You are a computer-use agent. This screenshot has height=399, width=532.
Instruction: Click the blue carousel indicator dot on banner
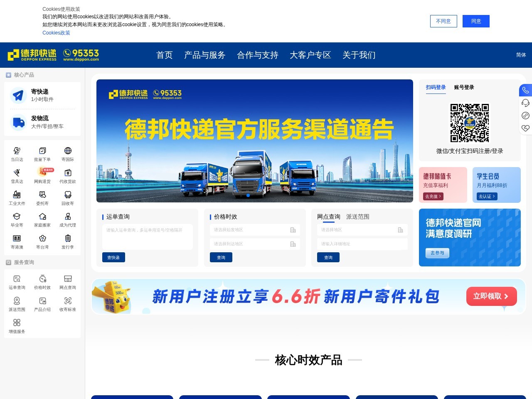(x=248, y=195)
